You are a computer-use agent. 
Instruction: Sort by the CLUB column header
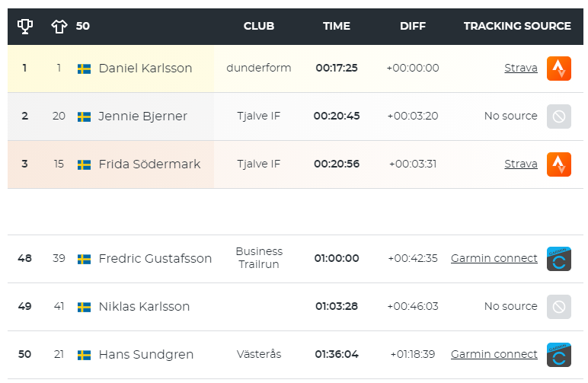(259, 26)
